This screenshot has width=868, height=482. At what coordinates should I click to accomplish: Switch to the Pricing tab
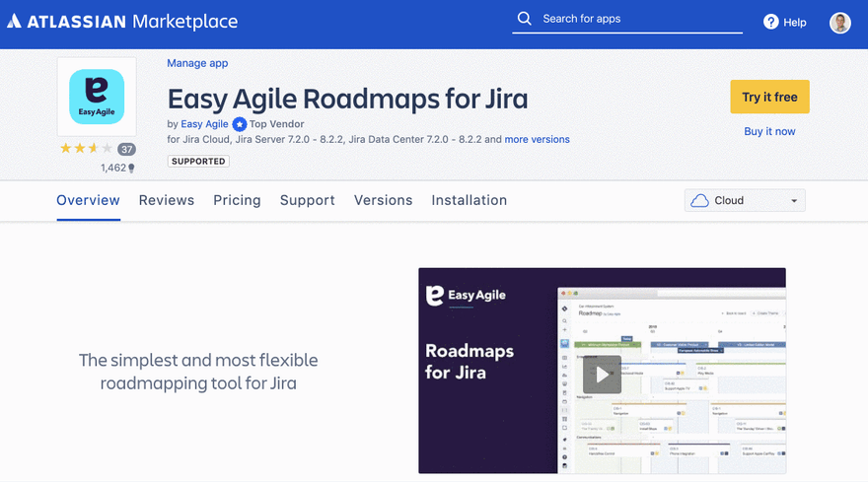(x=237, y=200)
